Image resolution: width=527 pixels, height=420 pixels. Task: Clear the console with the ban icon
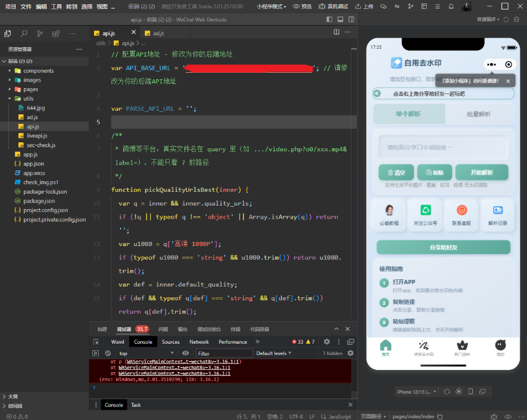[108, 353]
